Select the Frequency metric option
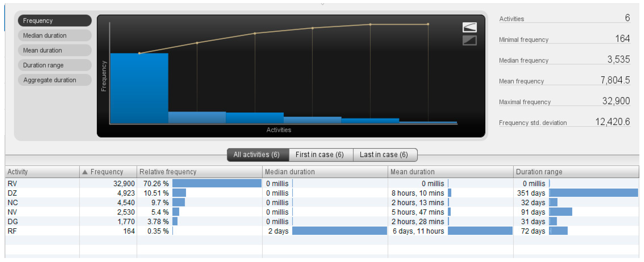This screenshot has height=262, width=644. 55,20
